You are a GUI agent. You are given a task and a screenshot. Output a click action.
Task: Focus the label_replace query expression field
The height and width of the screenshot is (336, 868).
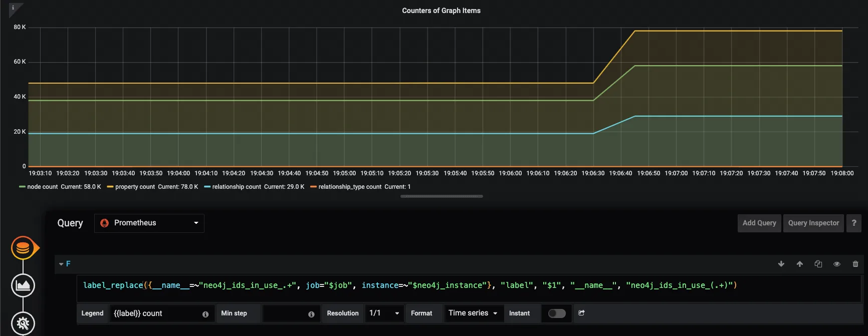point(469,288)
